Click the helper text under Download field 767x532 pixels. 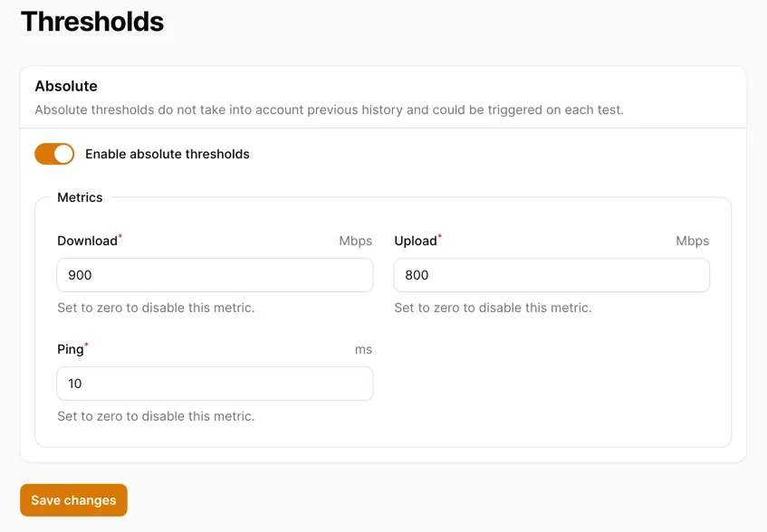[156, 308]
